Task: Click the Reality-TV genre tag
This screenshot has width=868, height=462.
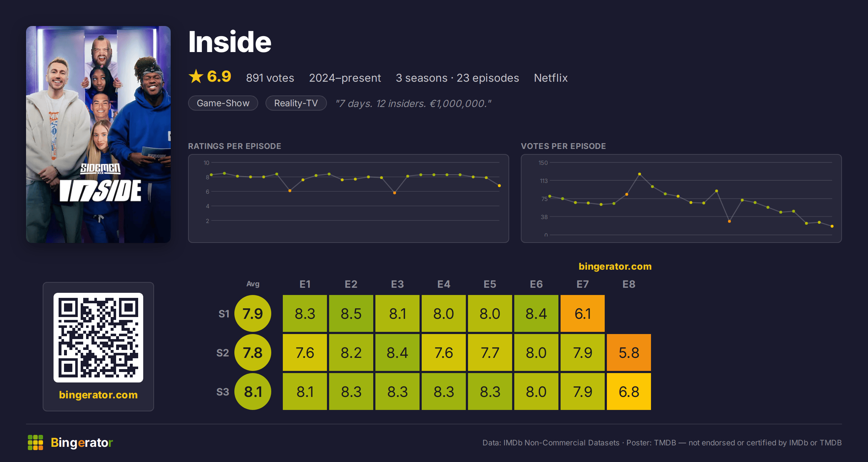Action: (x=296, y=103)
